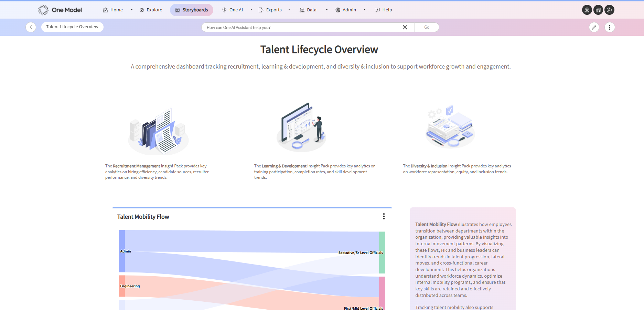
Task: Go back using the left chevron button
Action: tap(31, 27)
